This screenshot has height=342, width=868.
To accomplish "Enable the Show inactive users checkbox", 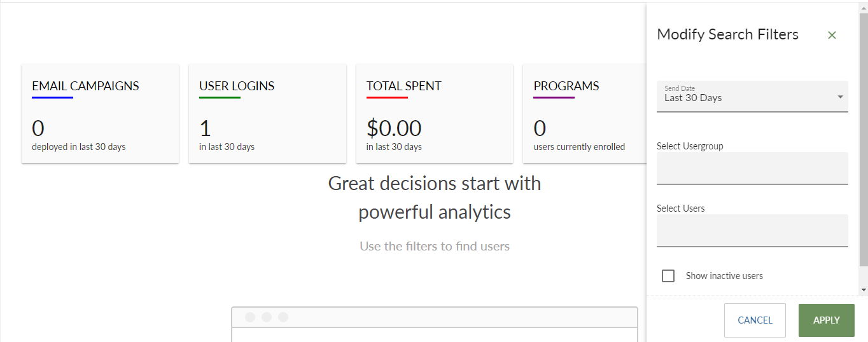I will pyautogui.click(x=668, y=276).
